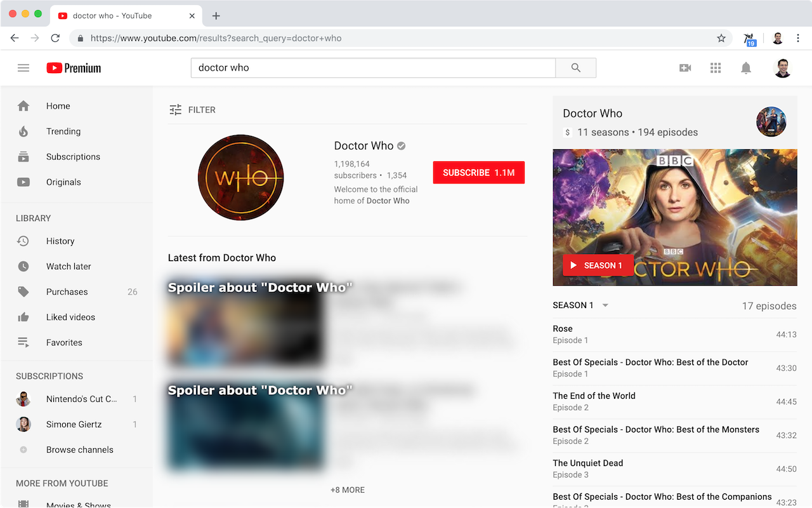Open the hamburger guide menu

click(x=23, y=68)
